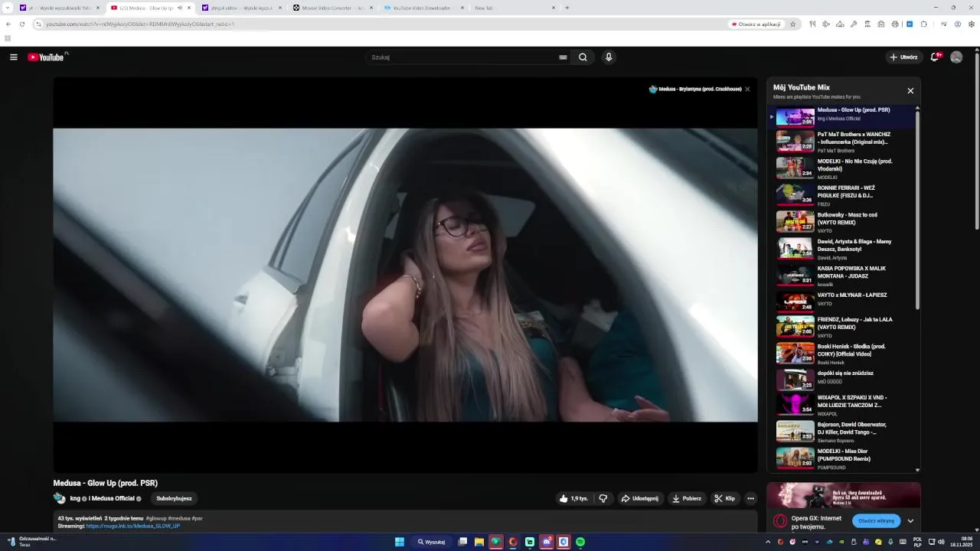Open the YouTube hamburger guide menu

(x=13, y=57)
